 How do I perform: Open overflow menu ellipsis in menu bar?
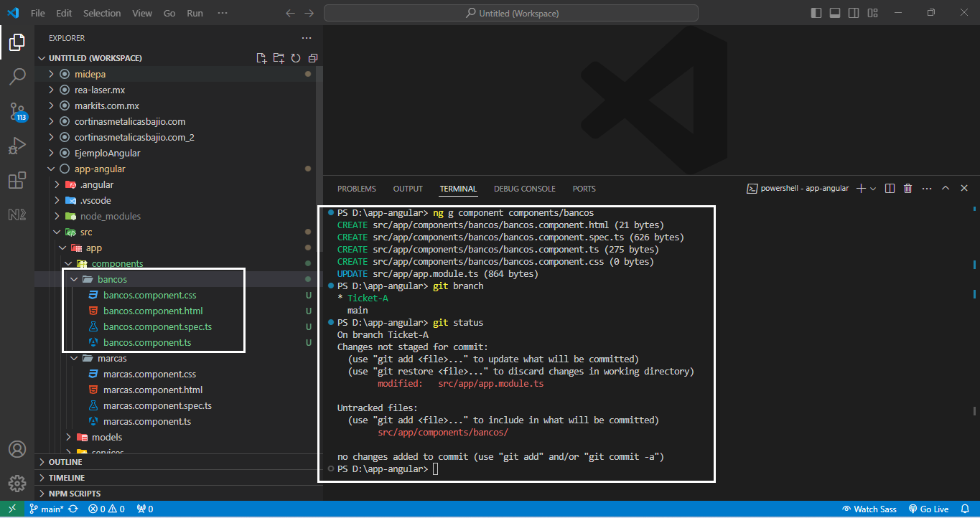[223, 13]
